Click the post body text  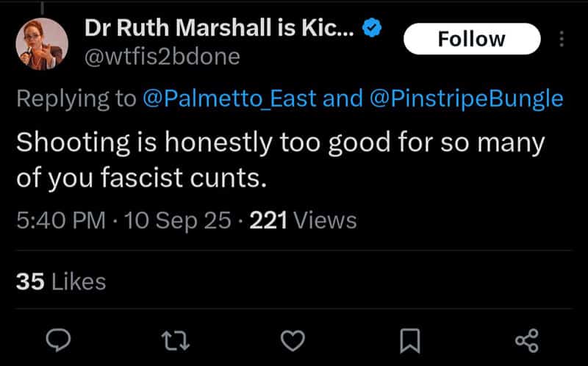(281, 159)
